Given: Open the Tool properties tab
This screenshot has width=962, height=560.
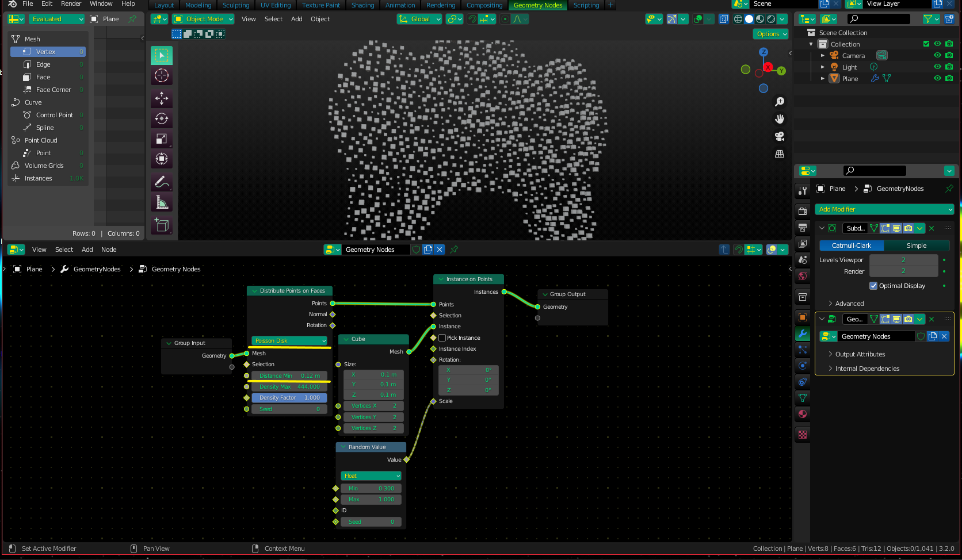Looking at the screenshot, I should click(x=803, y=190).
